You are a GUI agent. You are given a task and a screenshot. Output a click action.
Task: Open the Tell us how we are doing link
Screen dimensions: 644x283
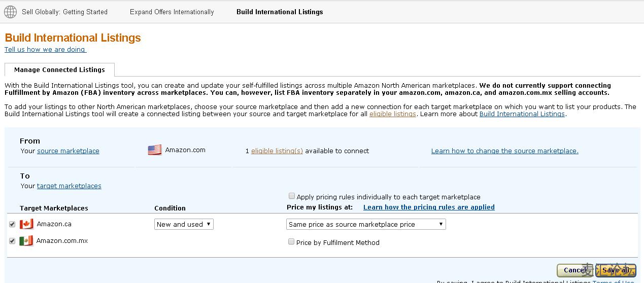point(45,50)
